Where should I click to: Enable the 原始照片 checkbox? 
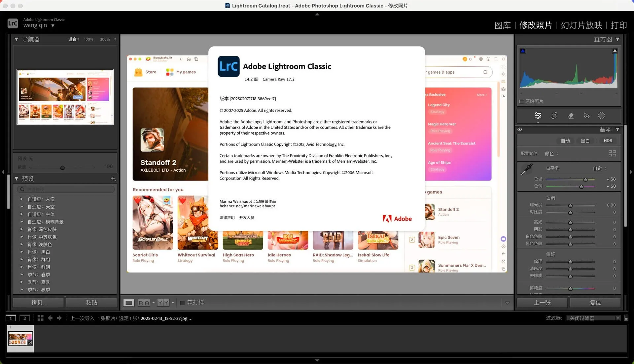[x=522, y=101]
